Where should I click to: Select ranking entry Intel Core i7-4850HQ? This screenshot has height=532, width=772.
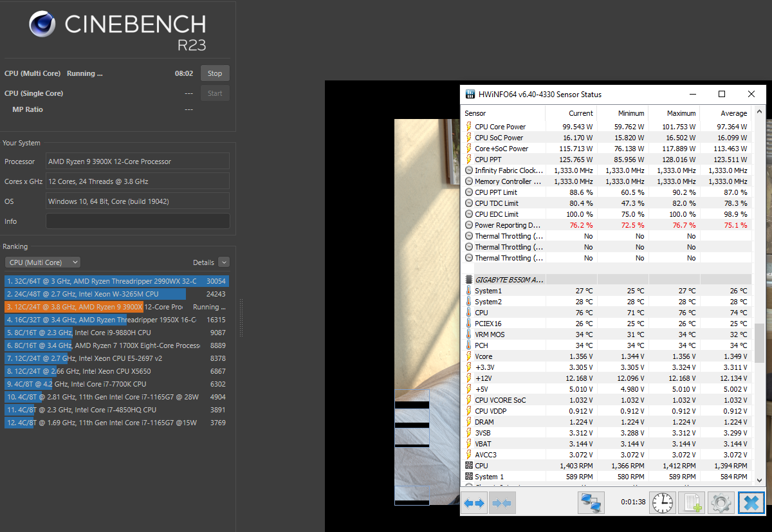point(116,410)
